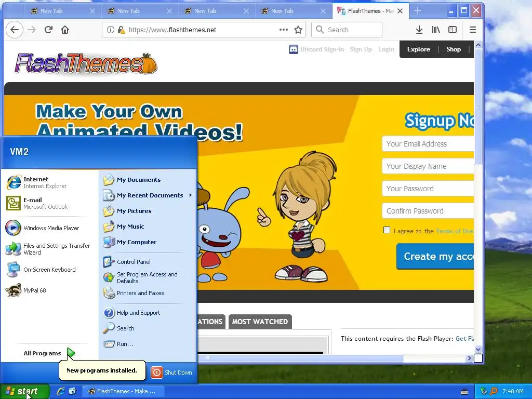Image resolution: width=532 pixels, height=399 pixels.
Task: Open Files and Settings Transfer Wizard
Action: [49, 249]
